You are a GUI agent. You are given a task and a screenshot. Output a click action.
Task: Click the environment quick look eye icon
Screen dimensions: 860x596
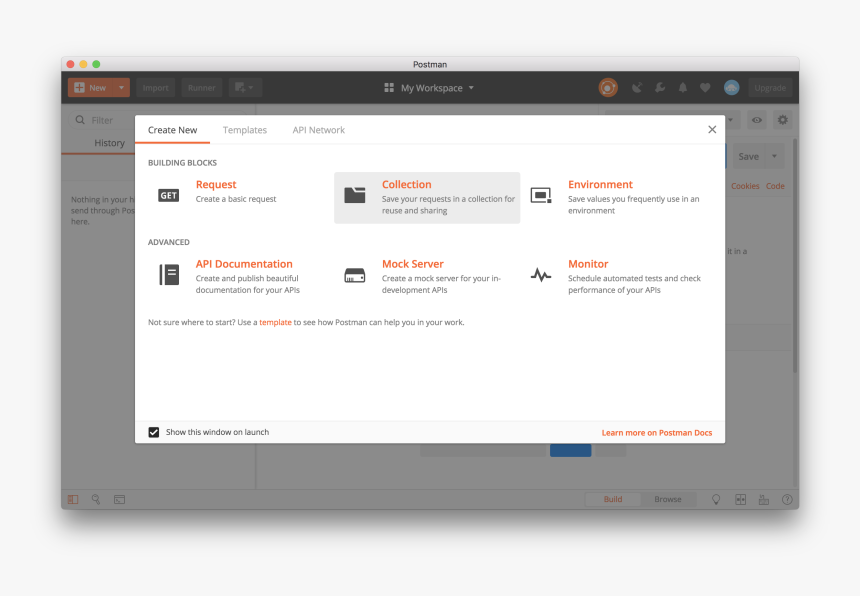tap(757, 120)
